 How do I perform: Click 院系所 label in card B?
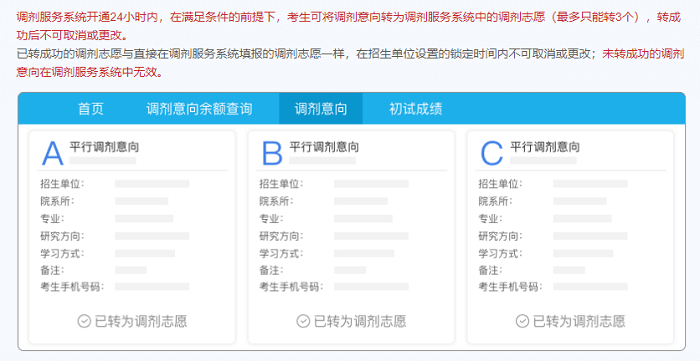(x=276, y=201)
